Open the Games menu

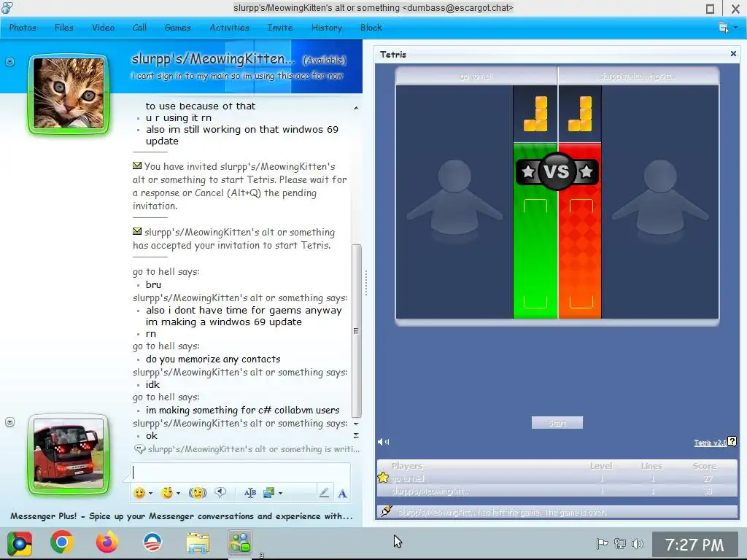point(178,28)
